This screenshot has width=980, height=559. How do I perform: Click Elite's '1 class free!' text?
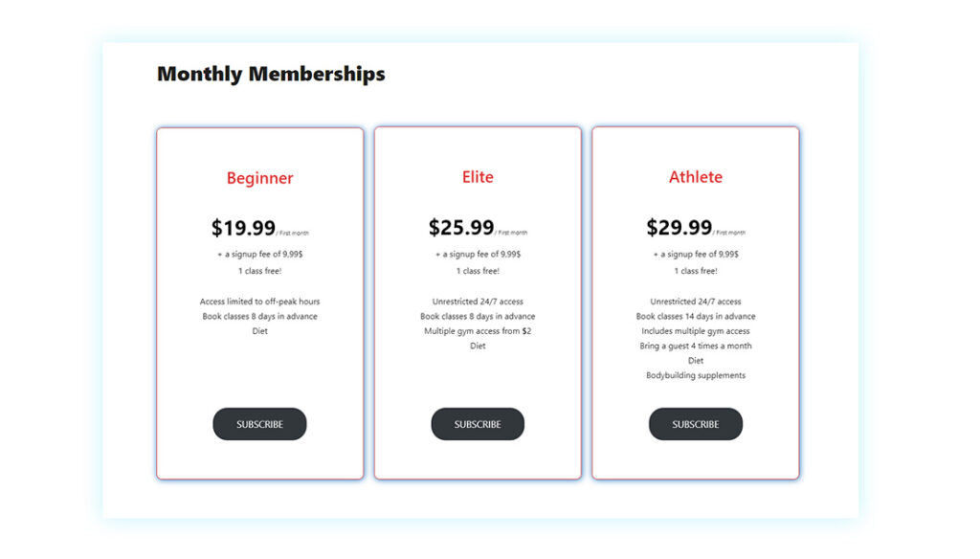(478, 271)
